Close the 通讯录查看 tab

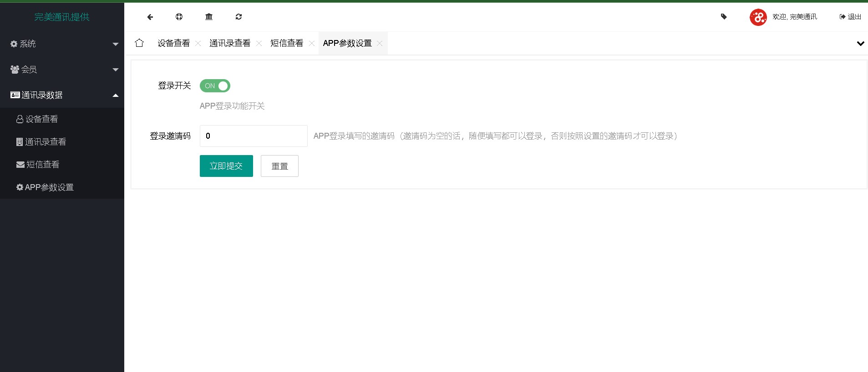(x=259, y=43)
